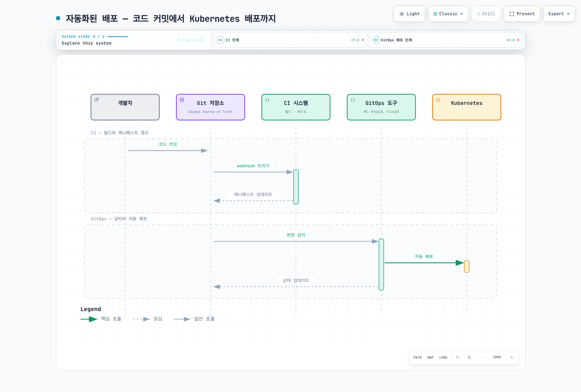Zoom in with the plus button
Viewport: 581px width, 392px height.
512,358
